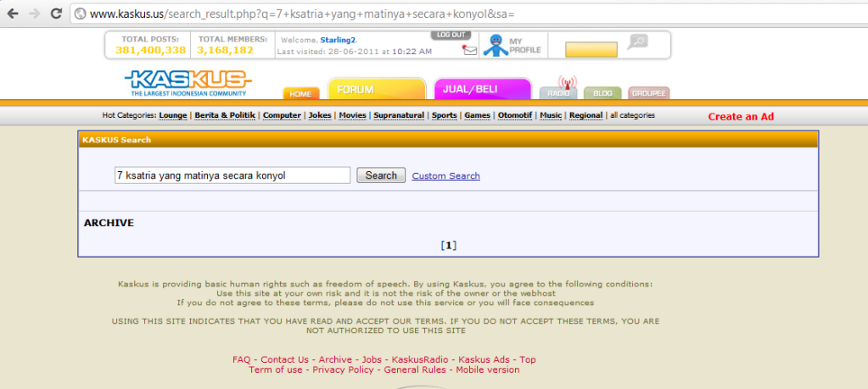The height and width of the screenshot is (389, 868).
Task: Open the Berita & Politik category
Action: click(225, 115)
